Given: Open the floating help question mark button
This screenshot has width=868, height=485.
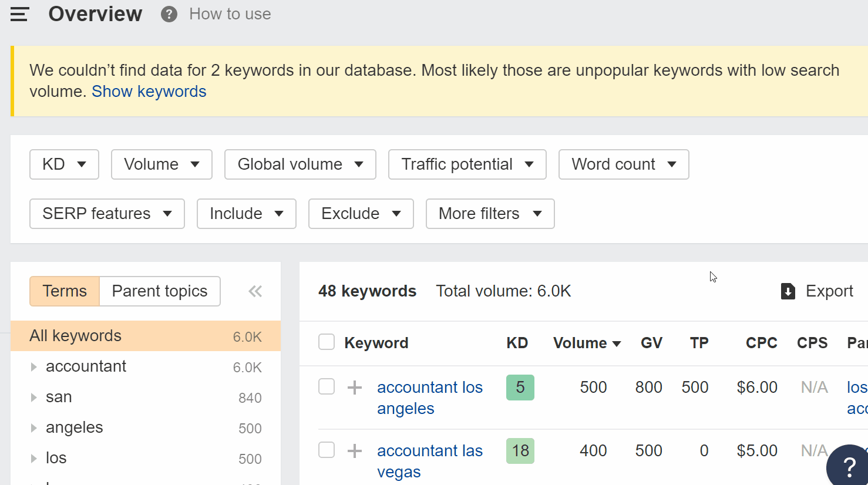Looking at the screenshot, I should (848, 466).
